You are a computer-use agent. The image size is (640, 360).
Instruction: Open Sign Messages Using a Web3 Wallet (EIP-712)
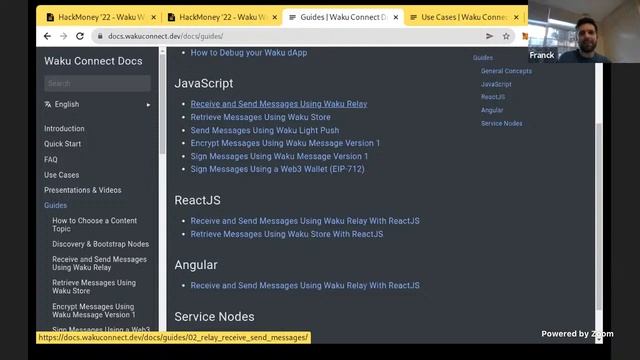278,169
